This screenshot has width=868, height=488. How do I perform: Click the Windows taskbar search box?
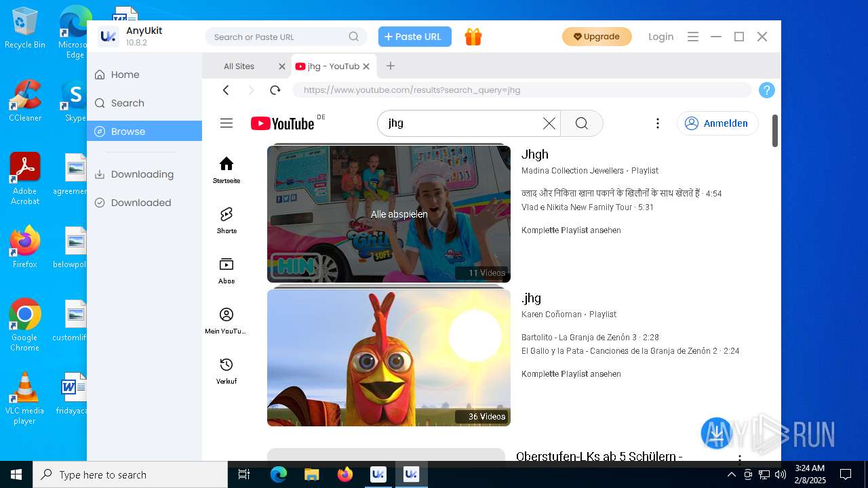click(130, 474)
